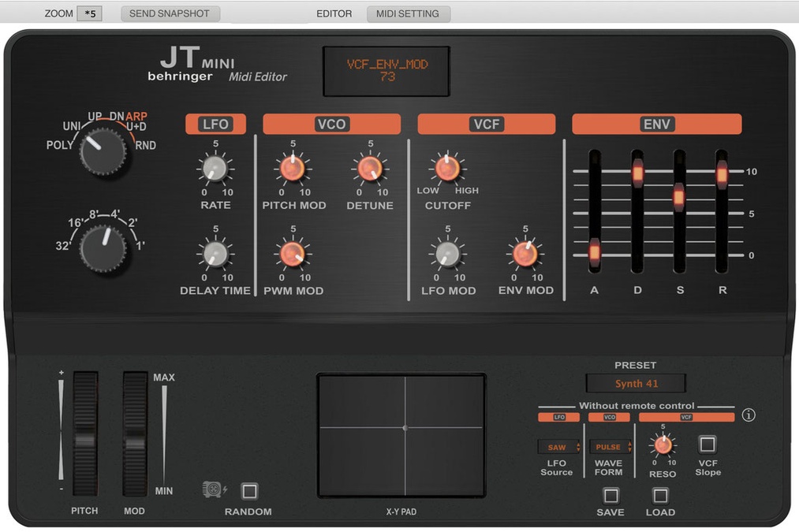Viewport: 799px width, 532px height.
Task: Toggle the VCF Slope button
Action: tap(708, 445)
